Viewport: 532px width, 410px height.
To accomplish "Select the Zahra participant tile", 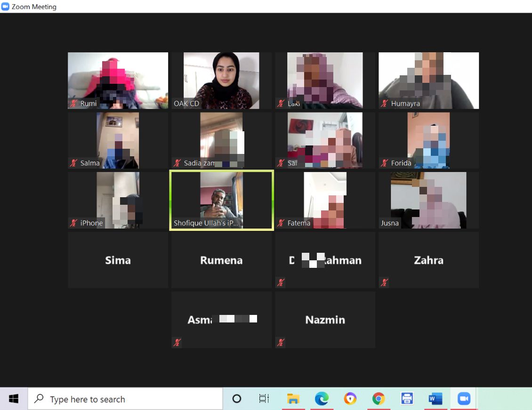I will click(428, 260).
